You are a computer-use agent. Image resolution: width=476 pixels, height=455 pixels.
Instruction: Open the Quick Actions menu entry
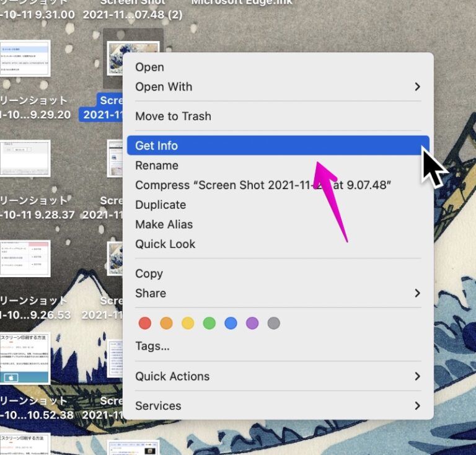(x=278, y=376)
